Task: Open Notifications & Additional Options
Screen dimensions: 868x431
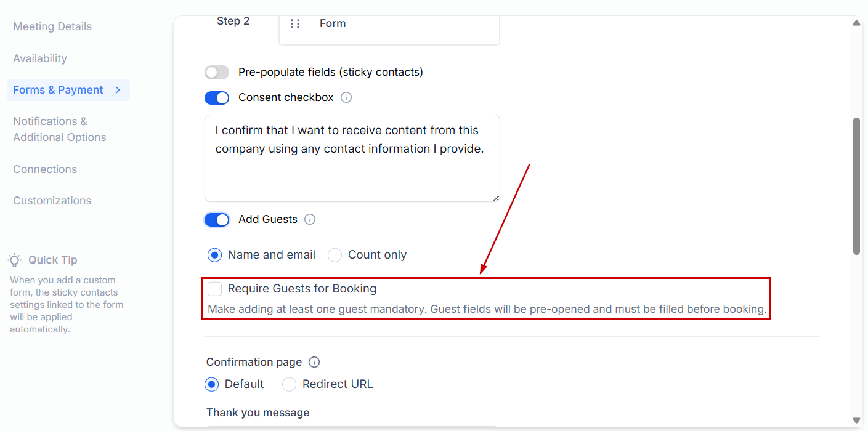Action: click(x=59, y=129)
